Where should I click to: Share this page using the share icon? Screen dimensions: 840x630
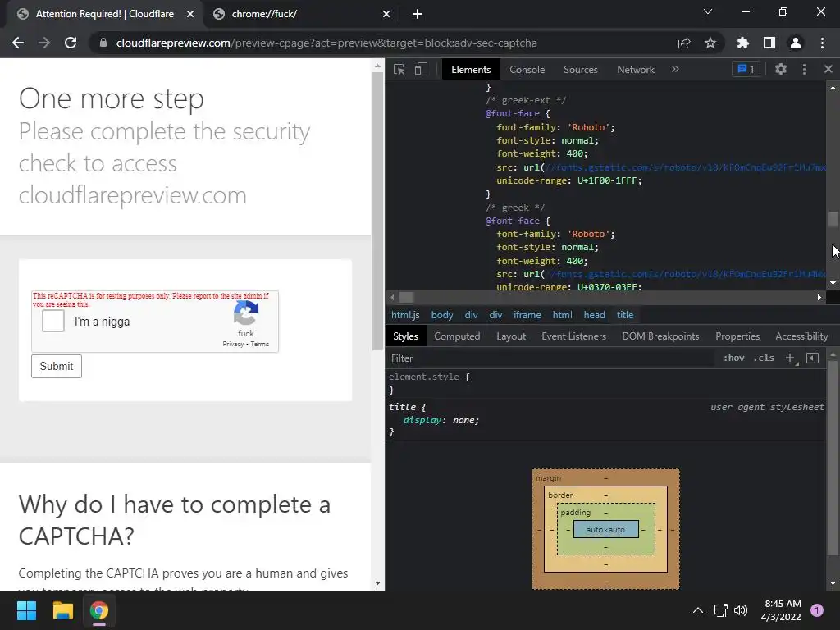684,43
